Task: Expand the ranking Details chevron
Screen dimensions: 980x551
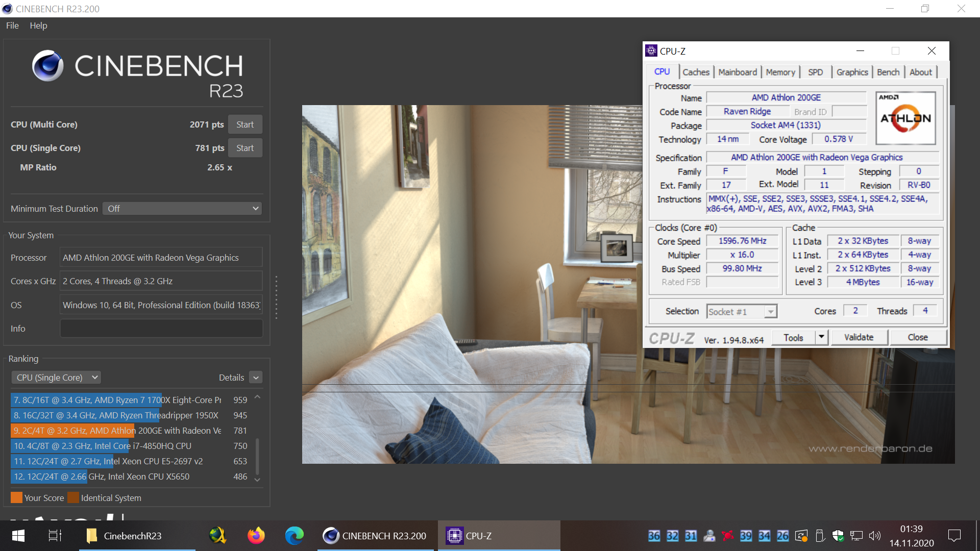Action: click(256, 378)
